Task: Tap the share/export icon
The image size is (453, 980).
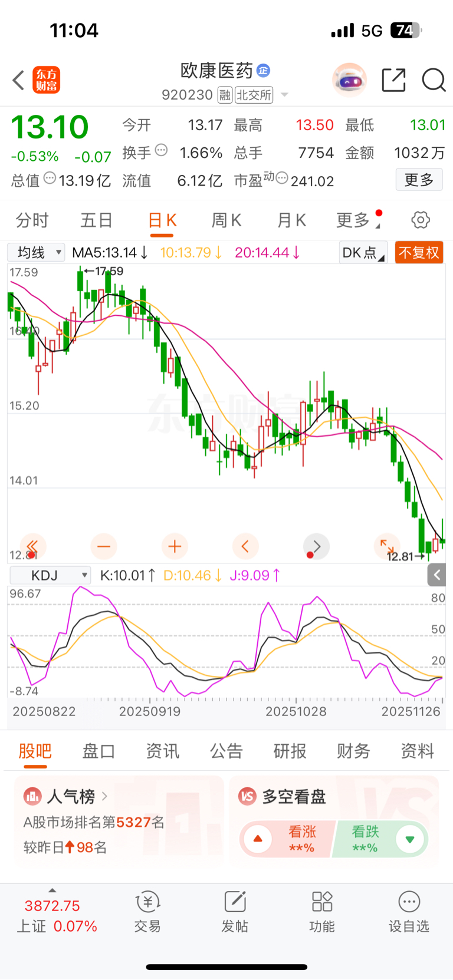Action: 393,80
